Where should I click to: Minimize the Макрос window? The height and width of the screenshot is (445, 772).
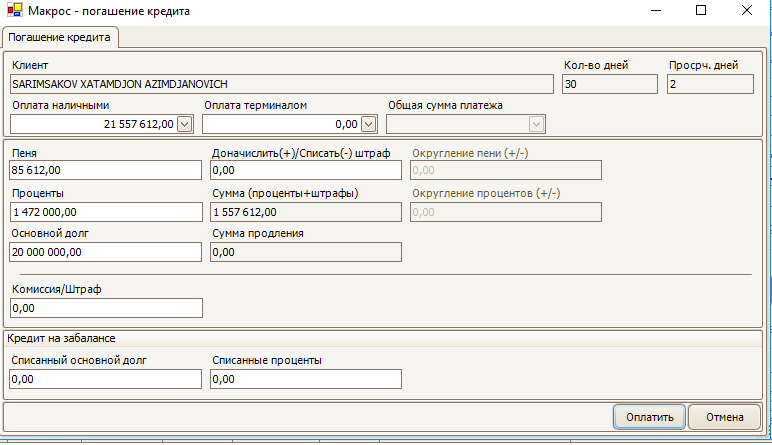(x=656, y=10)
